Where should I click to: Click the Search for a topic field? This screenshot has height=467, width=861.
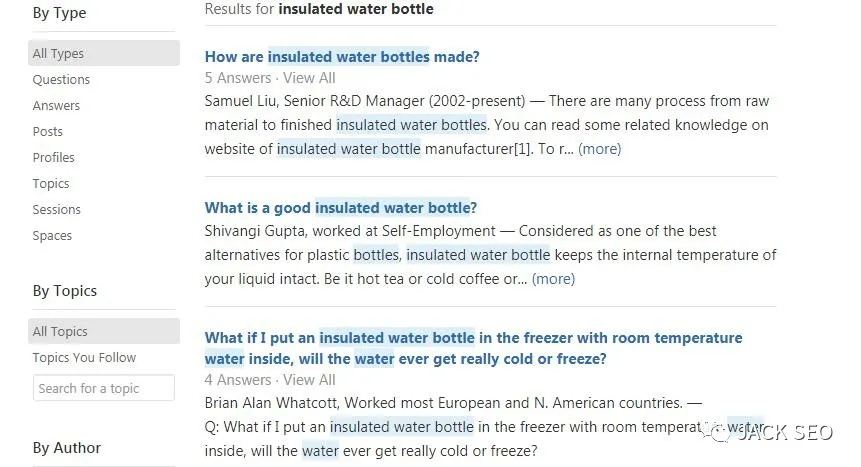pyautogui.click(x=104, y=388)
